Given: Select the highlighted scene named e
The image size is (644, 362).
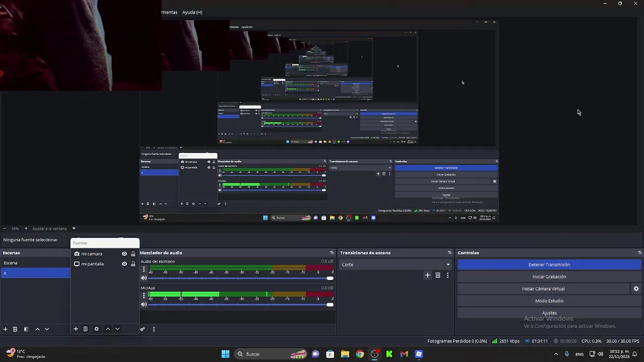Looking at the screenshot, I should click(x=35, y=273).
